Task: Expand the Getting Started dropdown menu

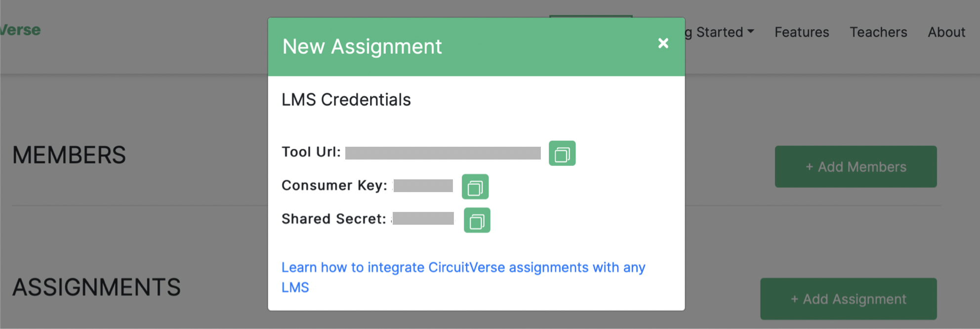Action: tap(721, 32)
